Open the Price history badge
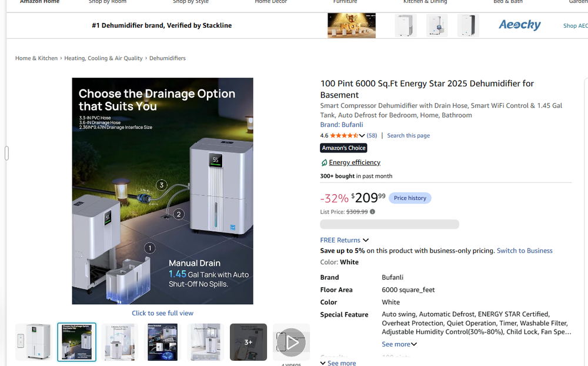 (x=410, y=198)
